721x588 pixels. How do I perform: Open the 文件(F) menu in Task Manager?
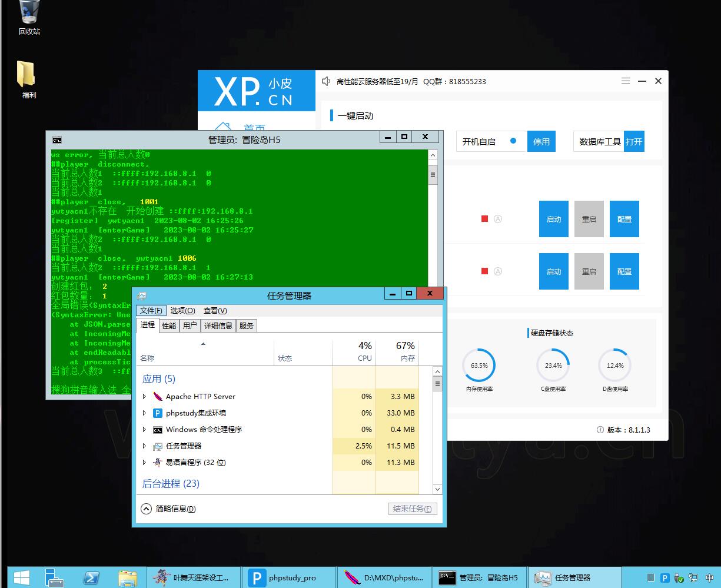[x=151, y=310]
